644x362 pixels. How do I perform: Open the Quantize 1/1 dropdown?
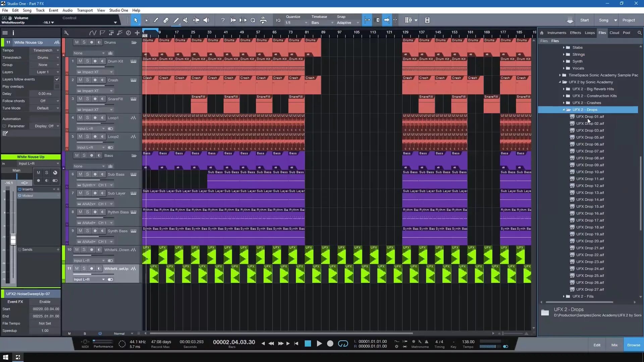tap(297, 23)
